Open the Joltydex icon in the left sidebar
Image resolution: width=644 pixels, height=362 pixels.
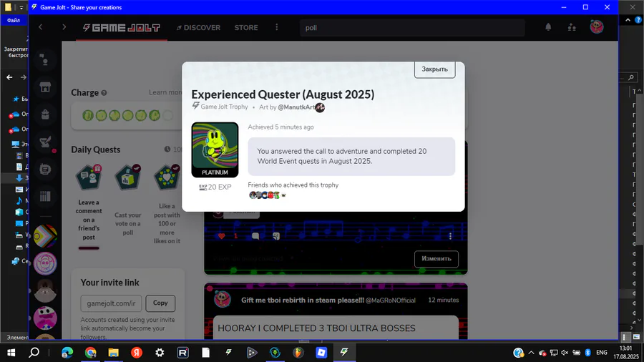[45, 169]
